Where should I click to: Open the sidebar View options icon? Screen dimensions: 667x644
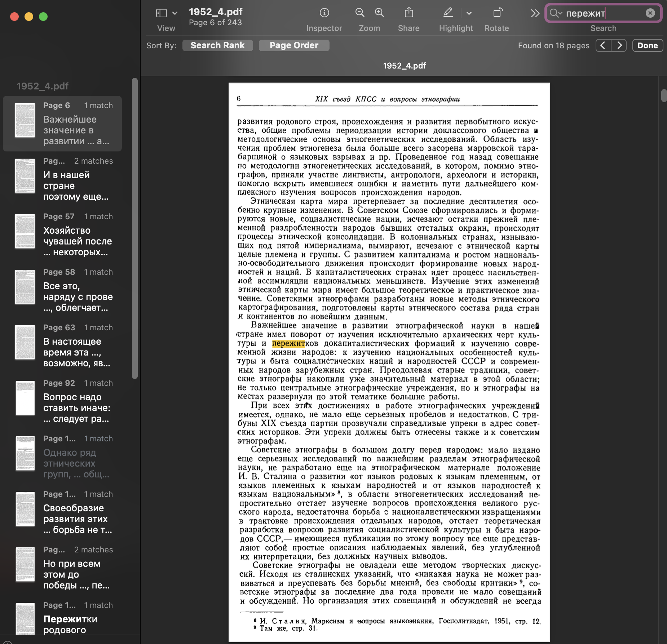coord(161,13)
